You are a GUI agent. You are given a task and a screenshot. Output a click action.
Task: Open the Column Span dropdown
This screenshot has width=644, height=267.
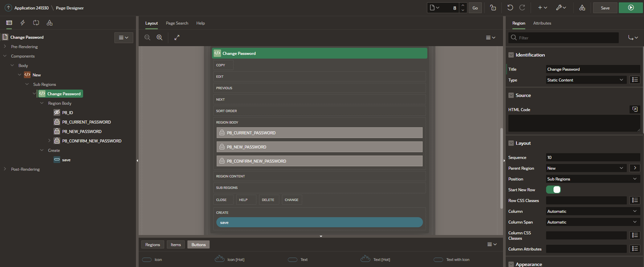click(x=593, y=222)
